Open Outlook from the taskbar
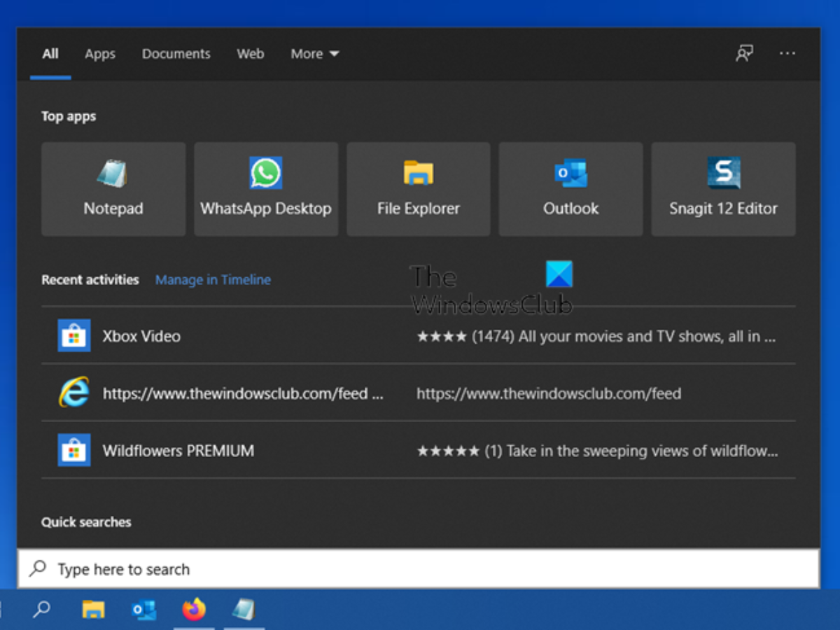 144,610
